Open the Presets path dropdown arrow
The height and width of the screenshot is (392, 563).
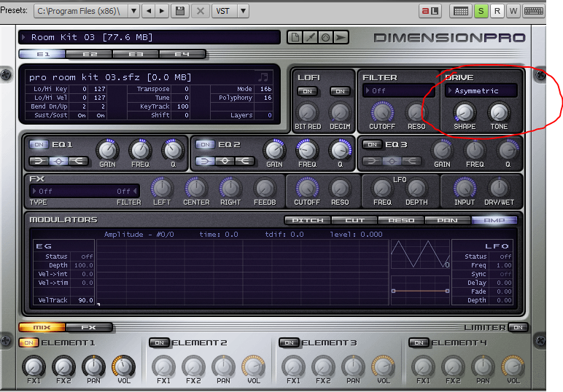(133, 11)
